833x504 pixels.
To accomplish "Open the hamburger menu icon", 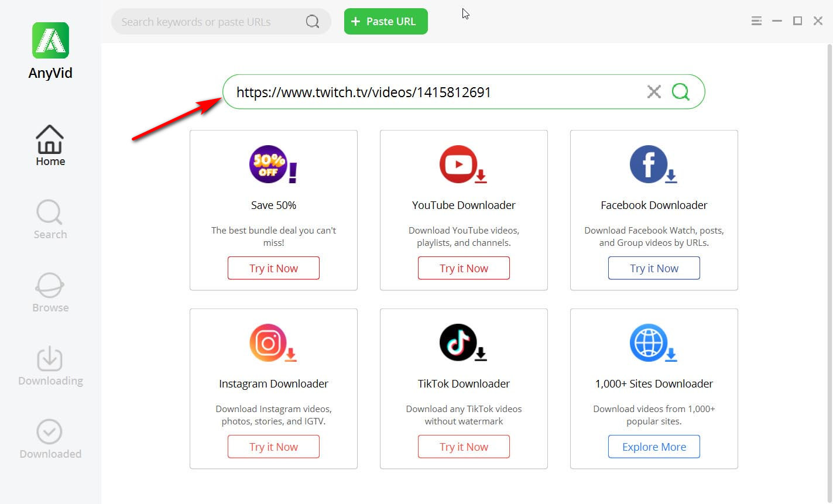I will point(756,21).
